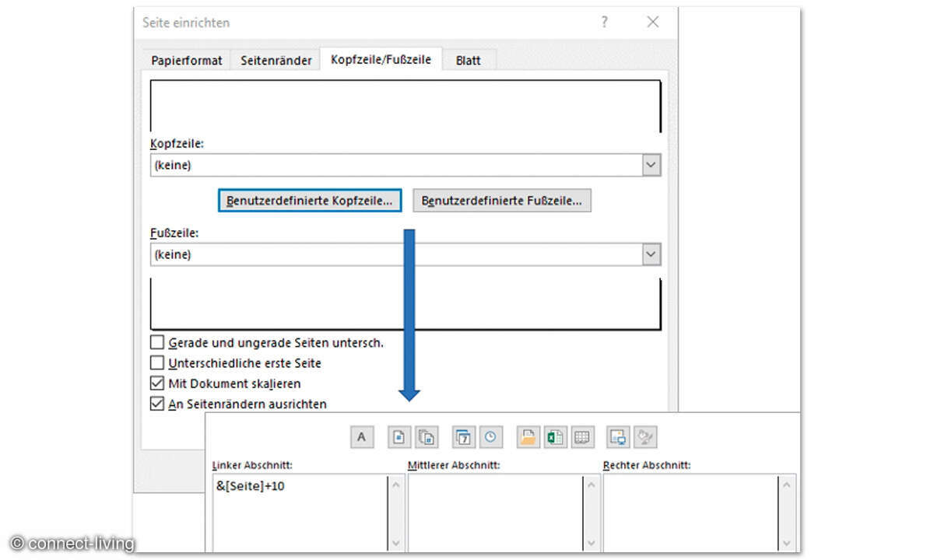
Task: Insert sheet name using the grid icon
Action: coord(582,437)
